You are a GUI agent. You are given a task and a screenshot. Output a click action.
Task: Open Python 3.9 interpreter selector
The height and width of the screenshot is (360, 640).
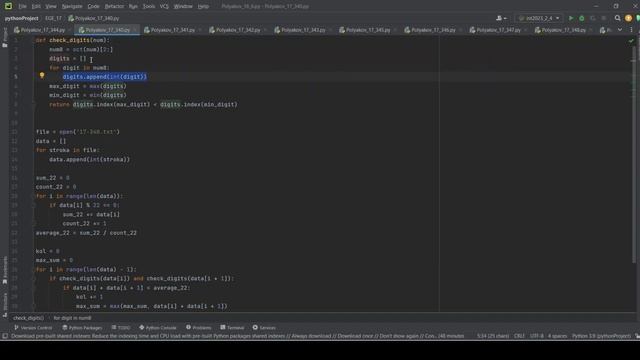[x=601, y=336]
